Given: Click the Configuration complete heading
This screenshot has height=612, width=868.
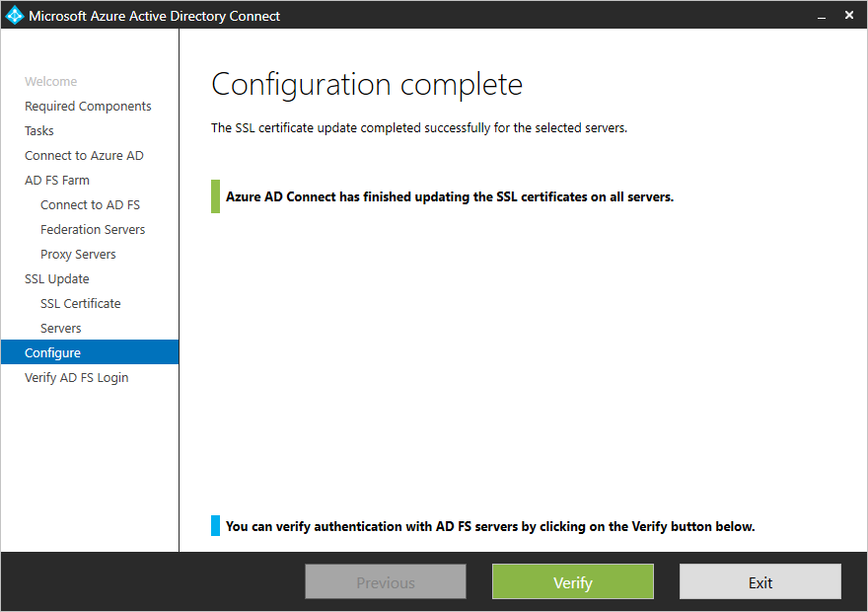Looking at the screenshot, I should tap(367, 85).
